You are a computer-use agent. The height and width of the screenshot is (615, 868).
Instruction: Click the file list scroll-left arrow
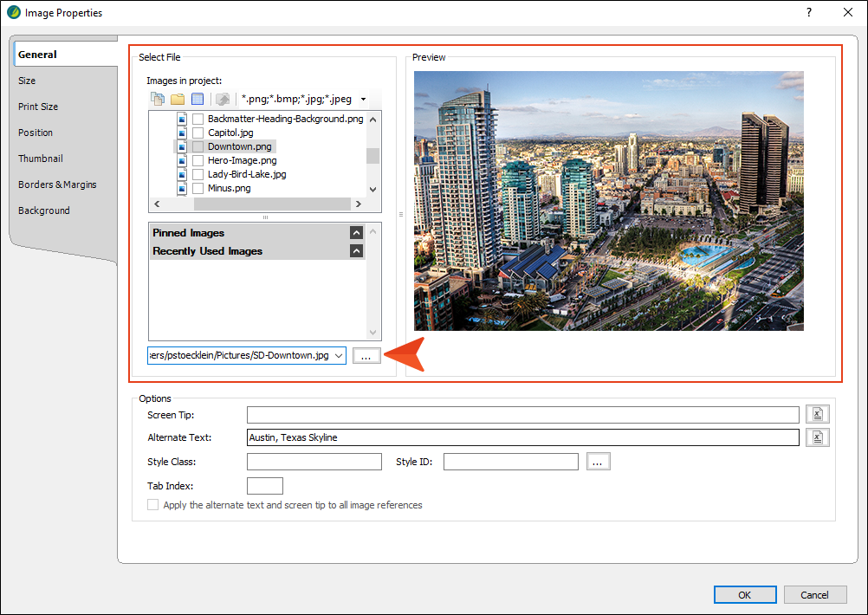157,204
